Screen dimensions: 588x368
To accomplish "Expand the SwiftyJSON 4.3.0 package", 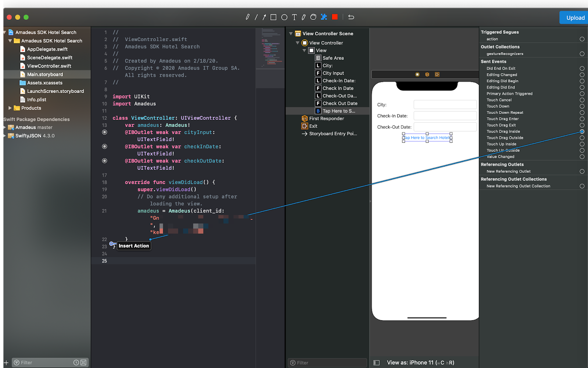I will click(5, 136).
